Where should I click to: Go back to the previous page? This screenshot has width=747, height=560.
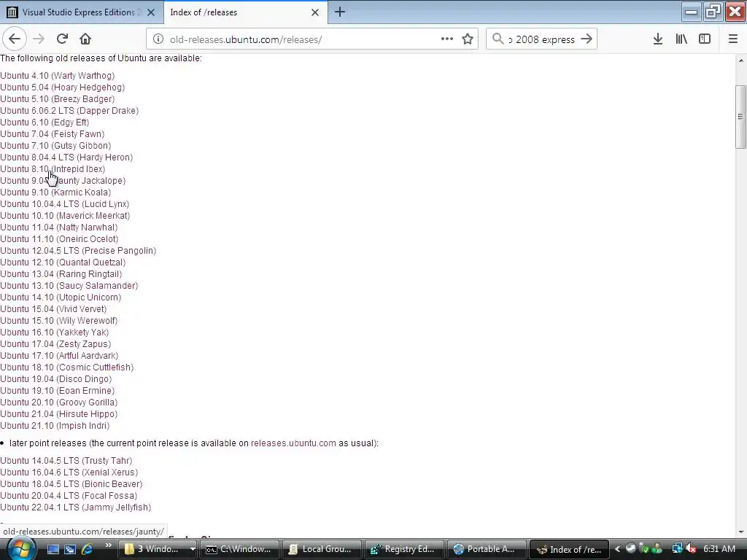(x=15, y=39)
